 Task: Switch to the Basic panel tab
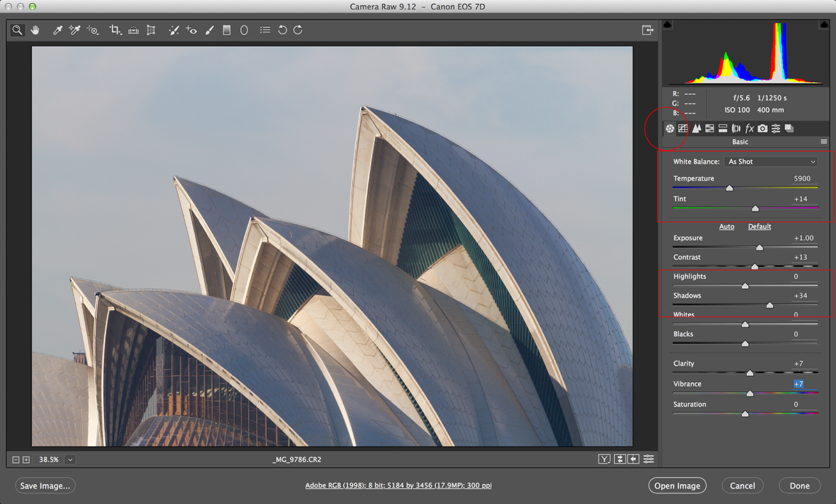pos(669,128)
